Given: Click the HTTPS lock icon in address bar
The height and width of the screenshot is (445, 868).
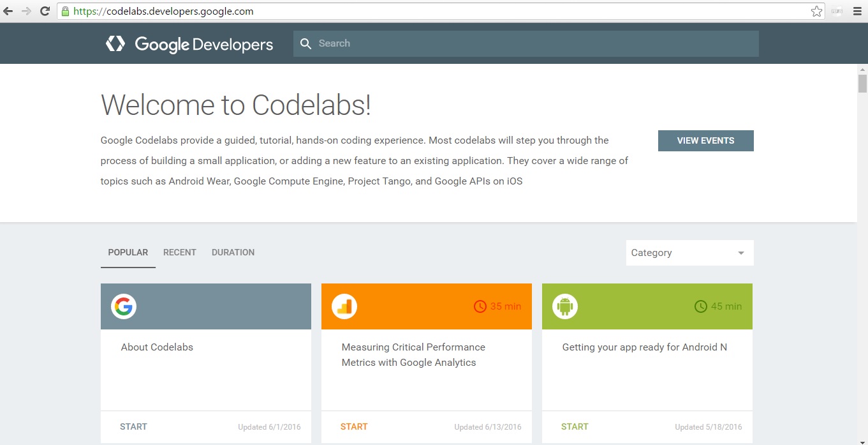Looking at the screenshot, I should pyautogui.click(x=64, y=11).
